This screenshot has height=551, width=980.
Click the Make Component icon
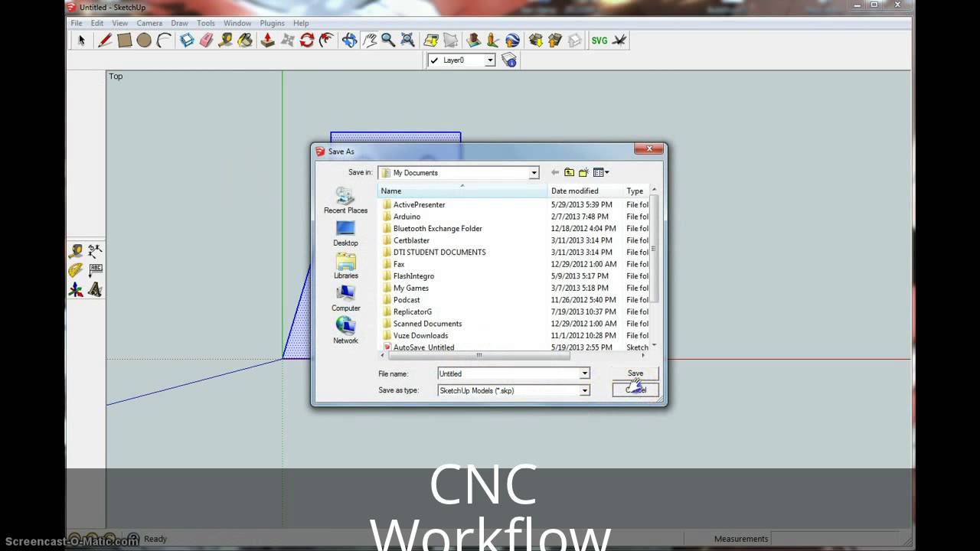point(187,41)
